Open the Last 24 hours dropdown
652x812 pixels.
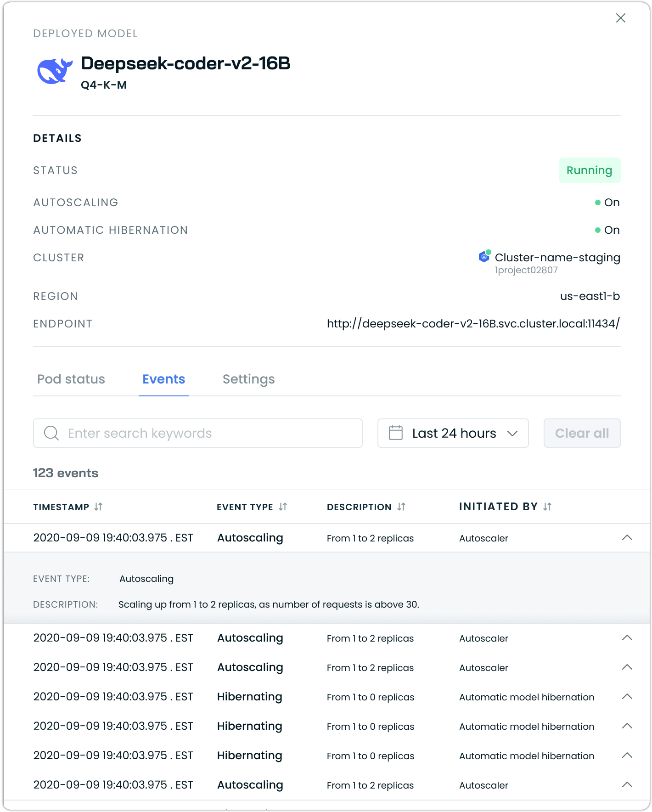coord(453,433)
